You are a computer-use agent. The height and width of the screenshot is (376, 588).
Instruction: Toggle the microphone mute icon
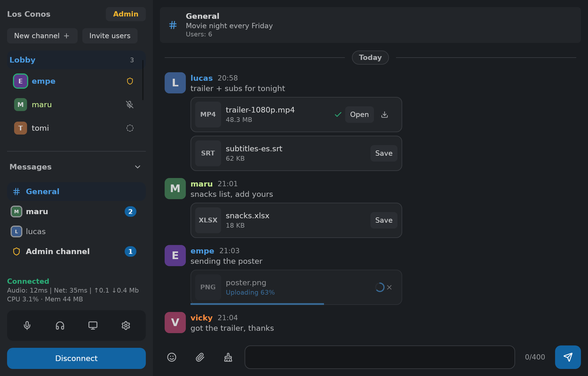(27, 325)
